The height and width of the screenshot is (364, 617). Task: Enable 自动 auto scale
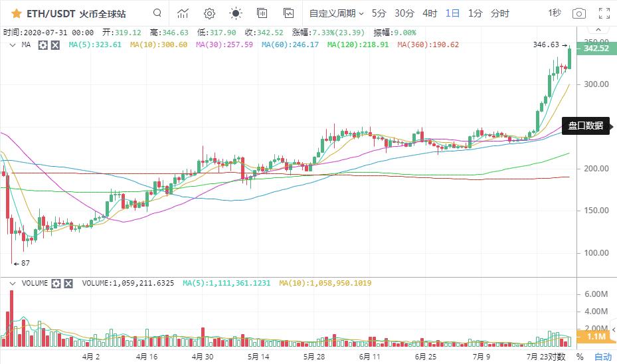point(602,357)
